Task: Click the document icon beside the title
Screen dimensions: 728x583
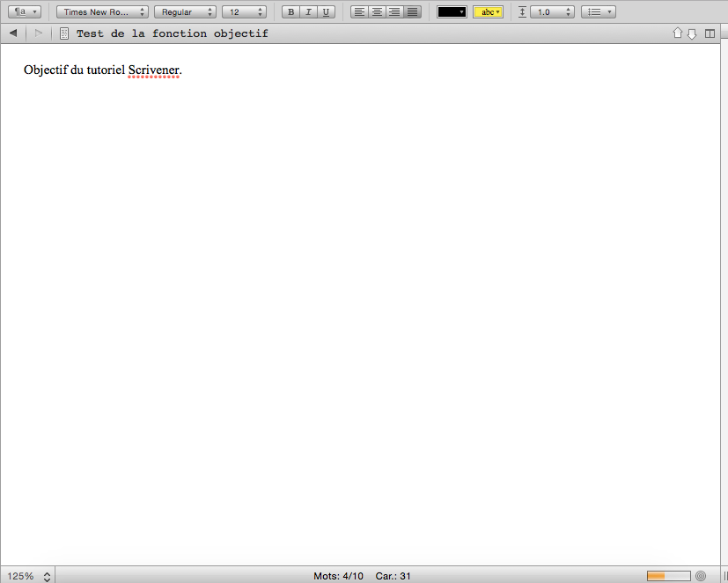Action: 64,33
